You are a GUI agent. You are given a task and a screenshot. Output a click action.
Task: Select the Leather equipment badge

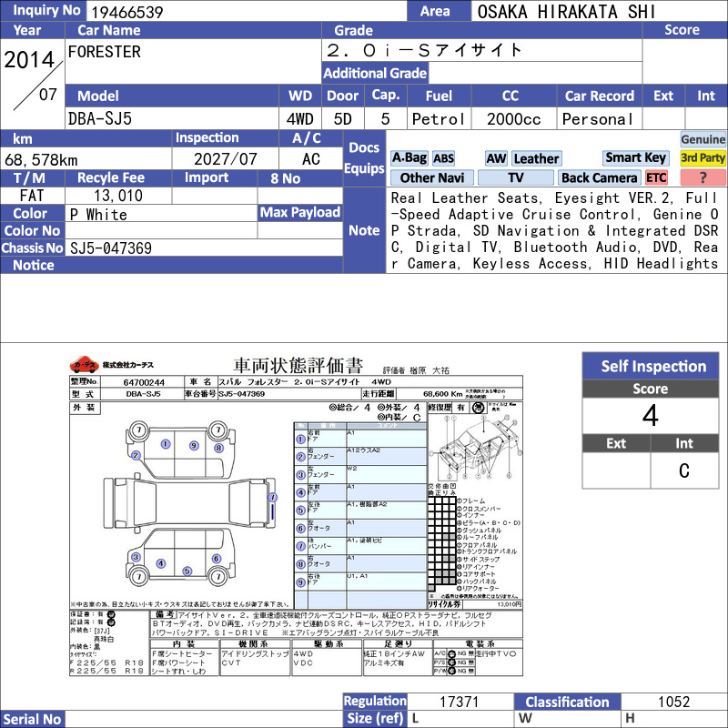click(536, 158)
